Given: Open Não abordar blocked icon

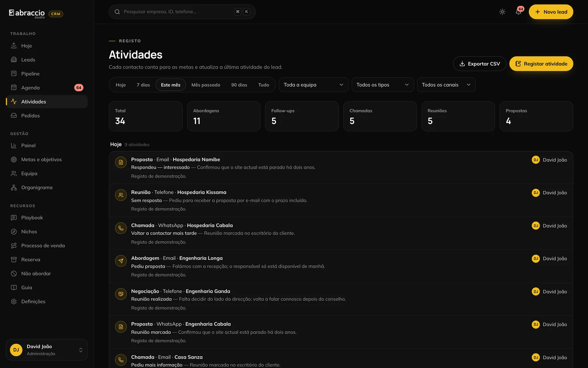Looking at the screenshot, I should (14, 273).
